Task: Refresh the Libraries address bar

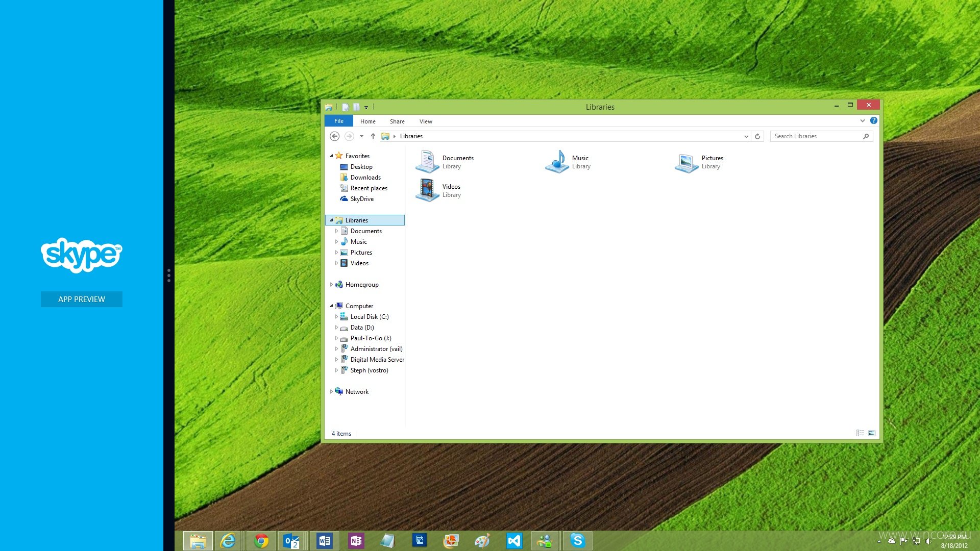Action: pos(757,136)
